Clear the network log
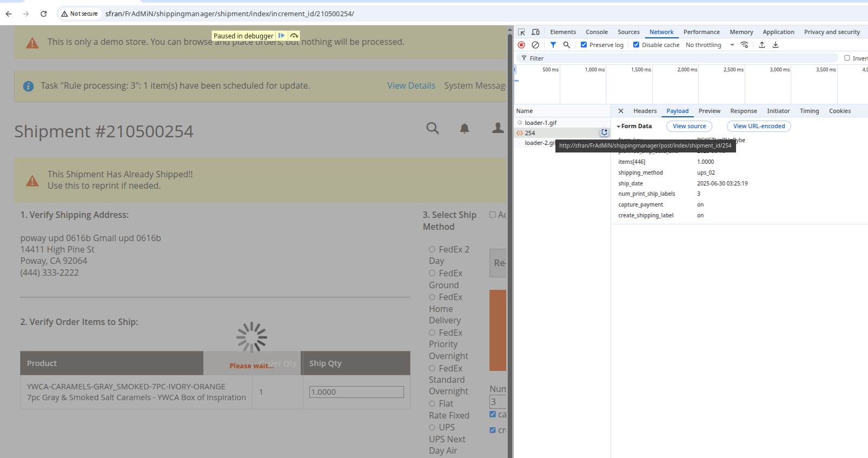The width and height of the screenshot is (868, 458). click(535, 45)
